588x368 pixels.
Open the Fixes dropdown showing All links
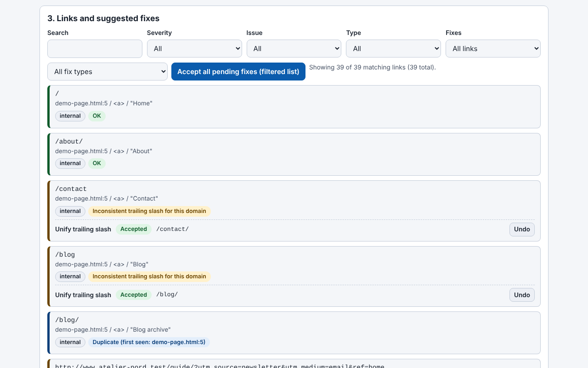[x=493, y=49]
